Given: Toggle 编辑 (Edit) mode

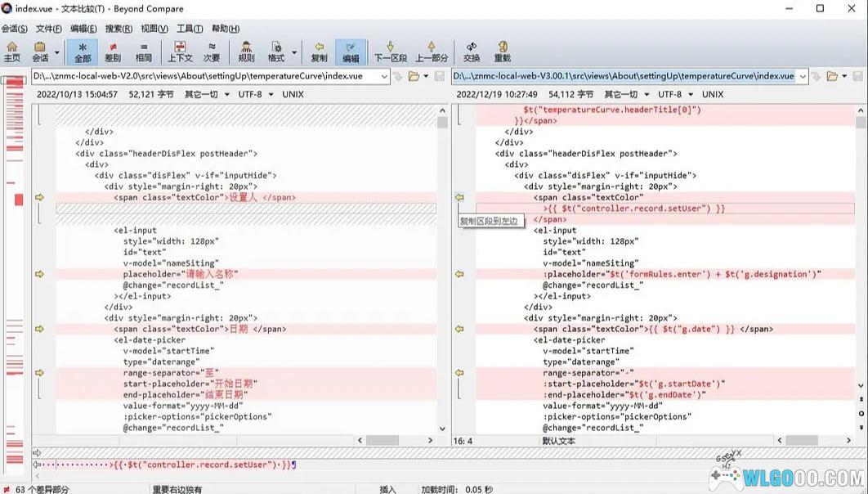Looking at the screenshot, I should point(351,52).
